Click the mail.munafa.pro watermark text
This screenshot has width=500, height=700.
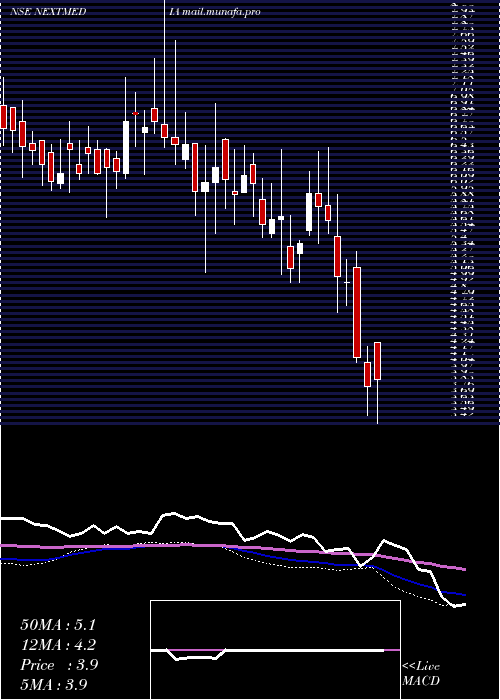(221, 12)
